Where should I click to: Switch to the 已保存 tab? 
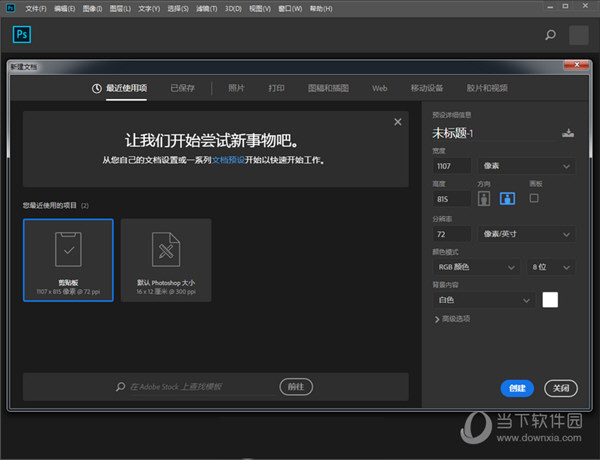(183, 88)
